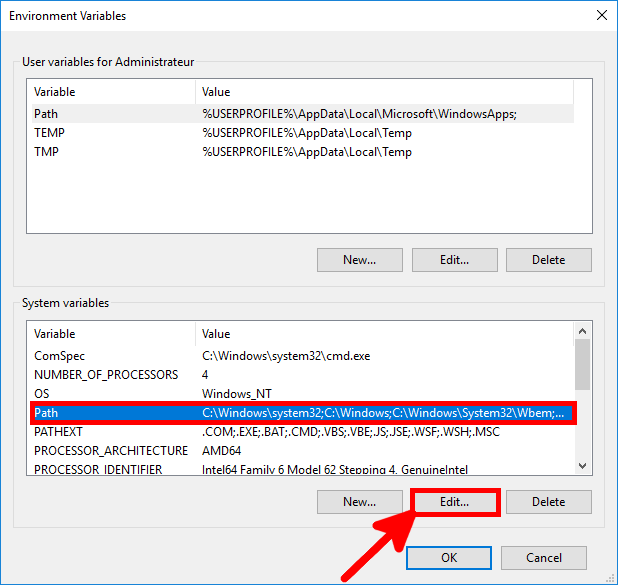Select PROCESSOR_ARCHITECTURE system variable
The image size is (618, 585).
pos(302,451)
